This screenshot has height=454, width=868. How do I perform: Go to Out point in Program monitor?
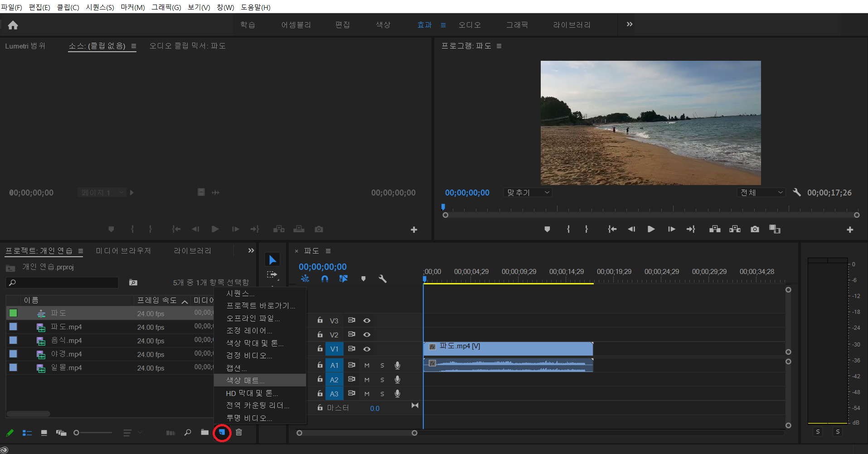(x=691, y=229)
